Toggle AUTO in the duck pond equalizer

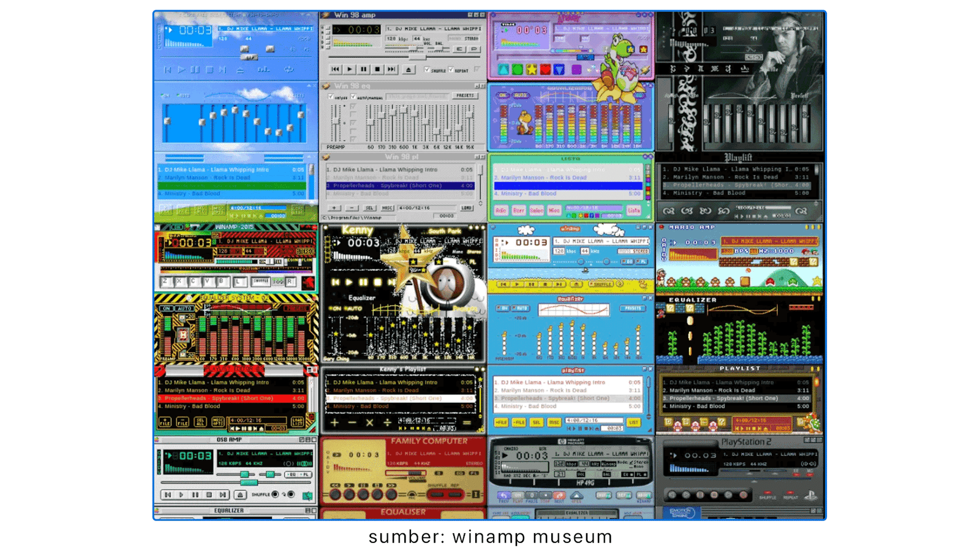point(521,308)
